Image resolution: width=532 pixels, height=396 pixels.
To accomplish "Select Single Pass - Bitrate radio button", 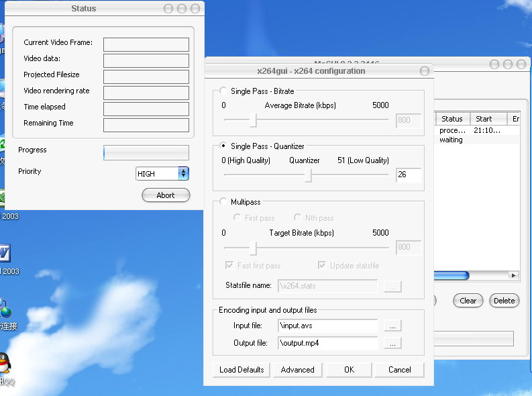I will [x=223, y=91].
